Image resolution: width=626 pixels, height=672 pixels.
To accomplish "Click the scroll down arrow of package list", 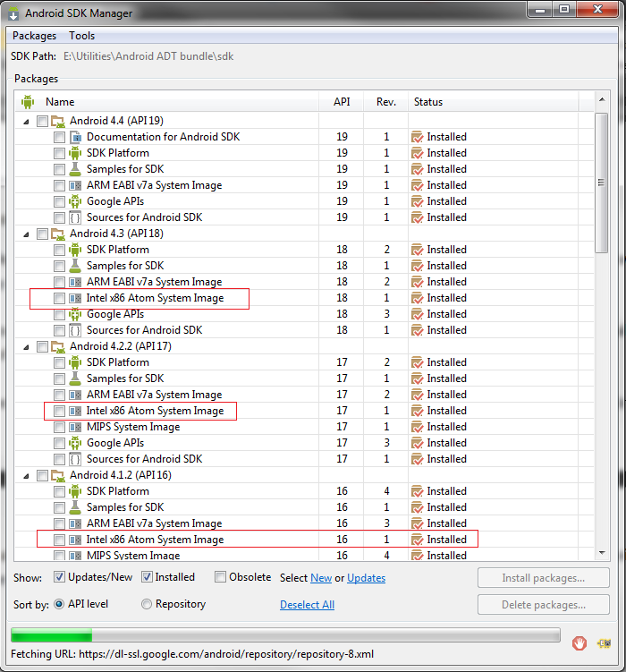I will (x=602, y=553).
